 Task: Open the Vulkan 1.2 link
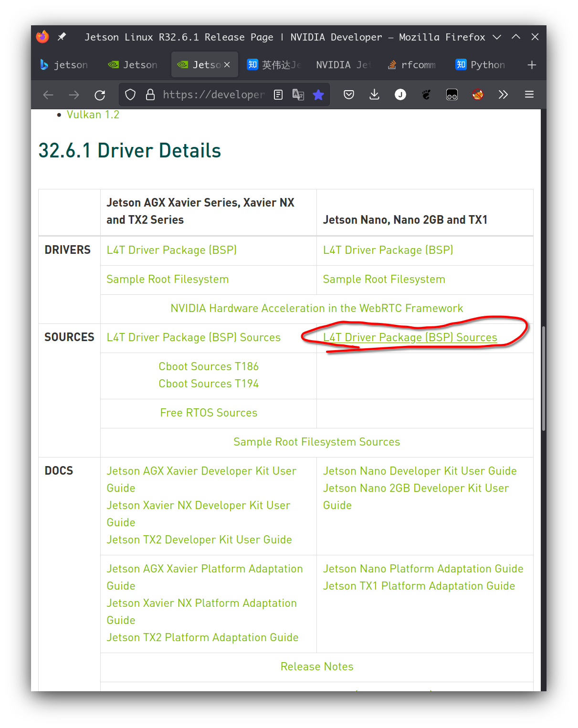93,114
